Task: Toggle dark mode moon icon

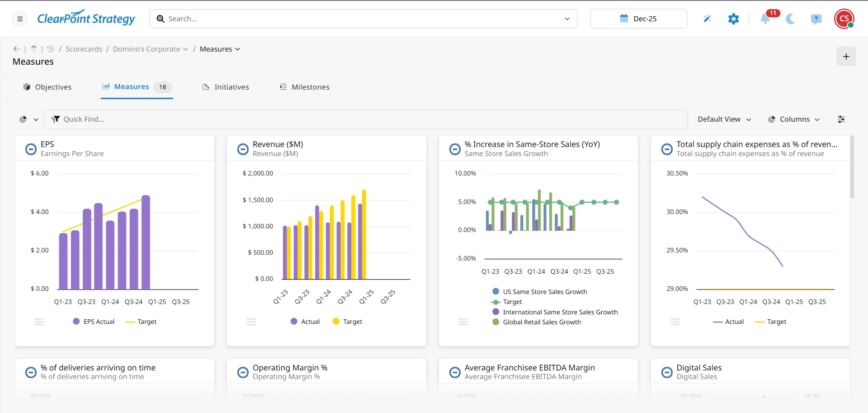Action: tap(790, 19)
